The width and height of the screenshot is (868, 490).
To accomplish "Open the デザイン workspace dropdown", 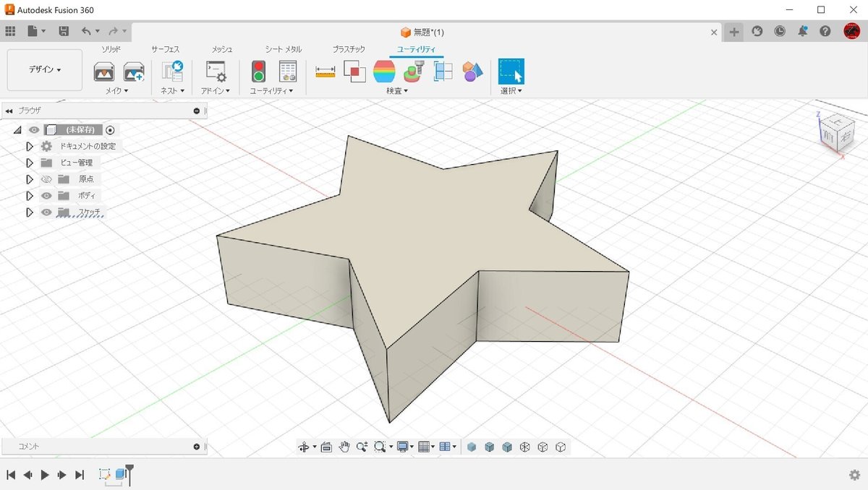I will [x=45, y=70].
